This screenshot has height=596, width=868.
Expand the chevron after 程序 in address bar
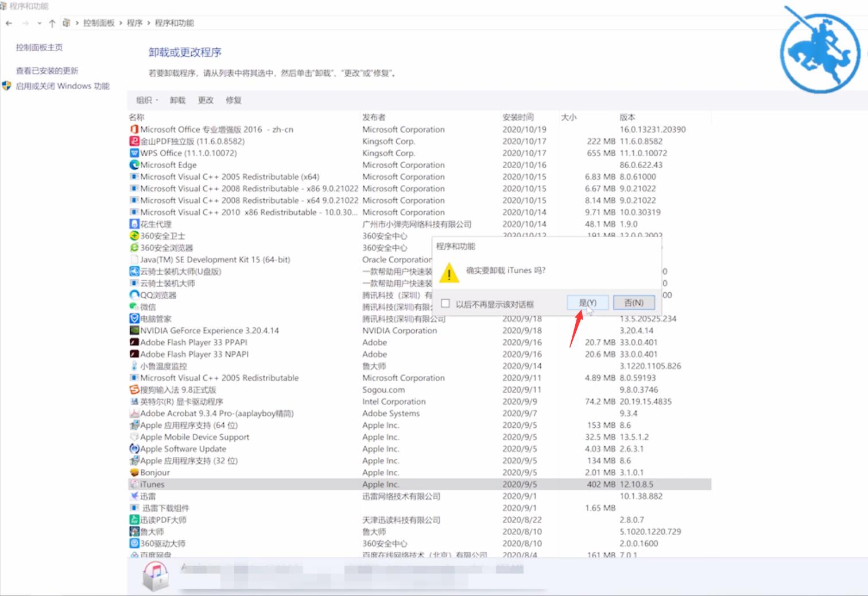pos(149,23)
